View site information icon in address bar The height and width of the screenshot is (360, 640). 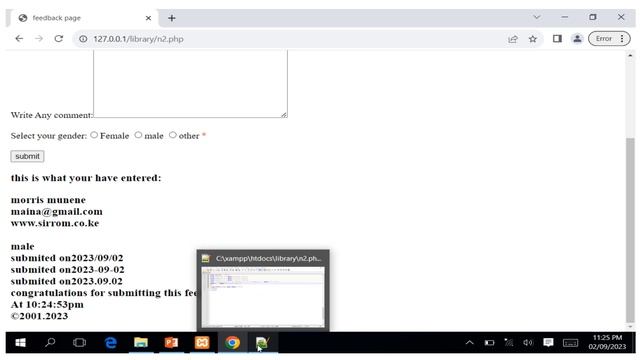click(83, 39)
